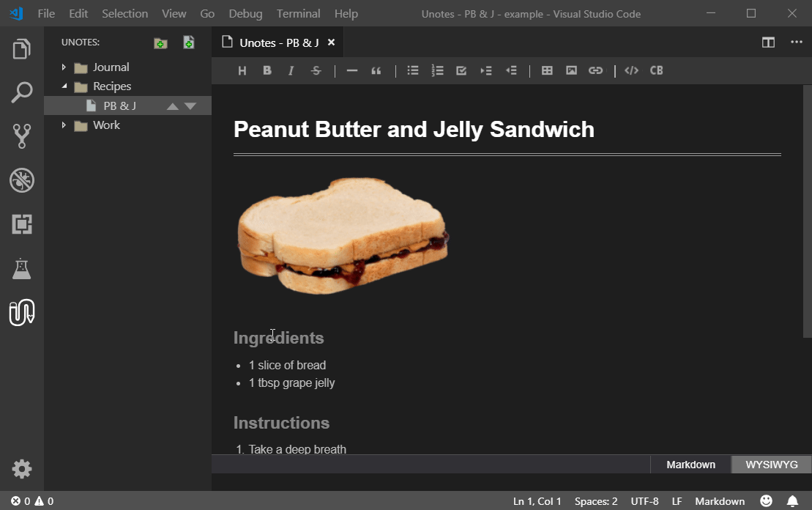The height and width of the screenshot is (510, 812).
Task: Insert a hyperlink with the link icon
Action: [595, 70]
